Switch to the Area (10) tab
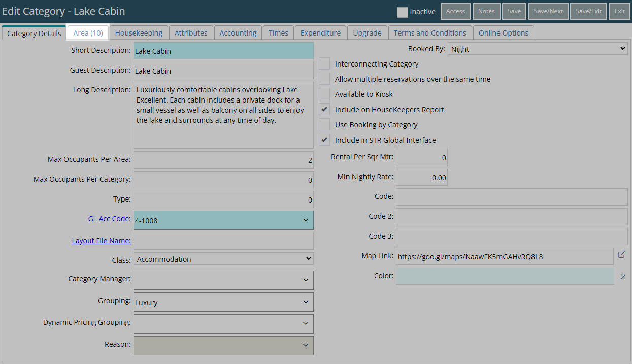632x364 pixels. pos(88,33)
